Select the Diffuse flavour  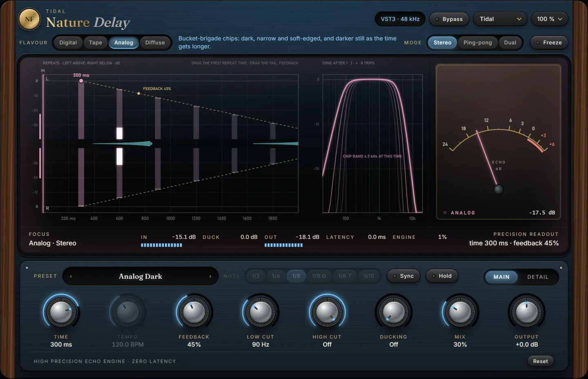155,43
